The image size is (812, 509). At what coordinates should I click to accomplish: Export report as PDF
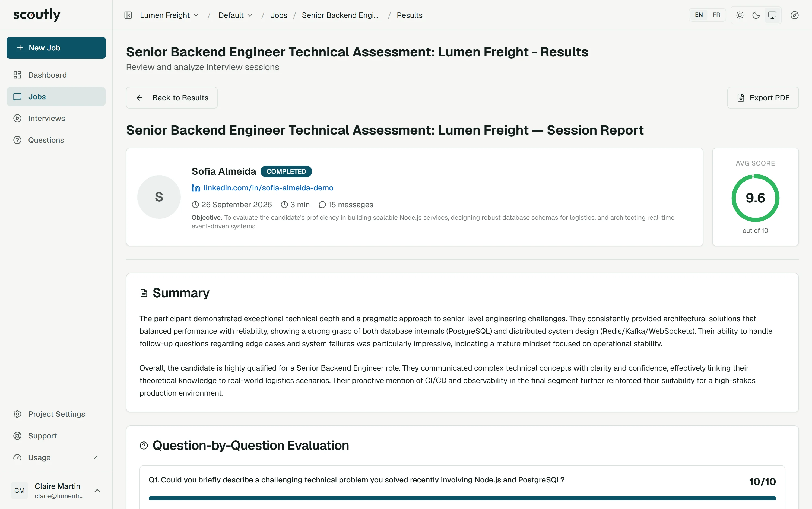(x=763, y=98)
